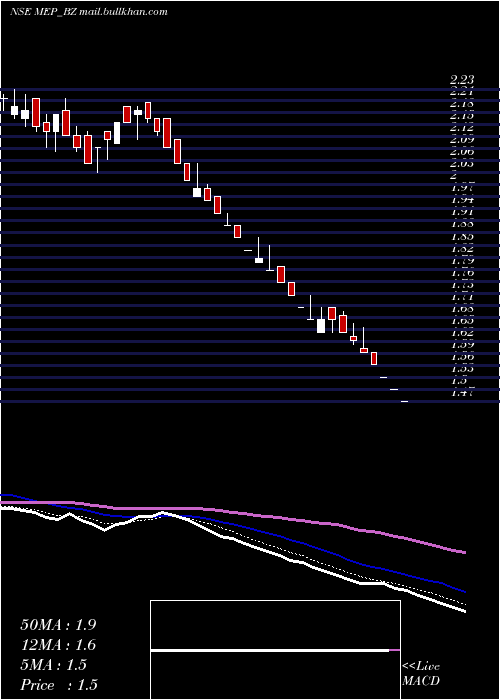Viewport: 500px width, 700px height.
Task: Click the 1.59 price axis label
Action: coord(462,345)
